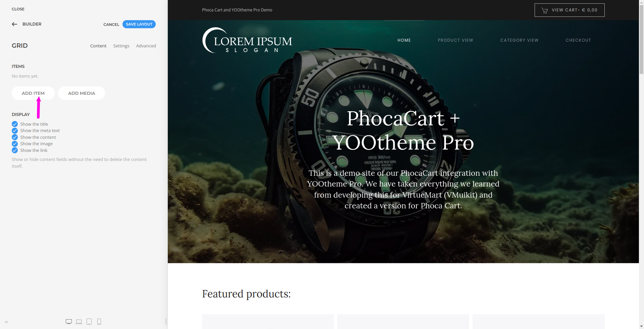
Task: Disable Show the image option
Action: [x=15, y=144]
